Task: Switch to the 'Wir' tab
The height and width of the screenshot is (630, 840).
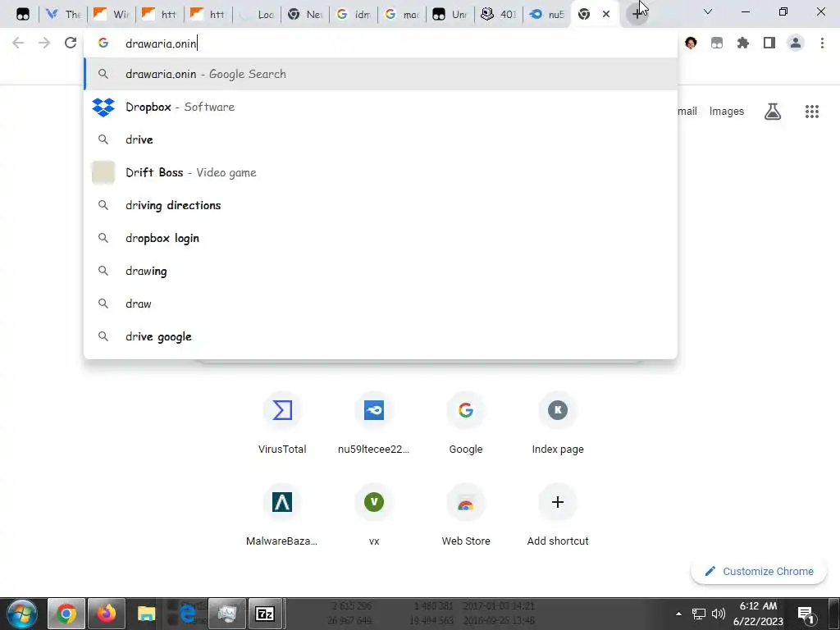Action: coord(112,14)
